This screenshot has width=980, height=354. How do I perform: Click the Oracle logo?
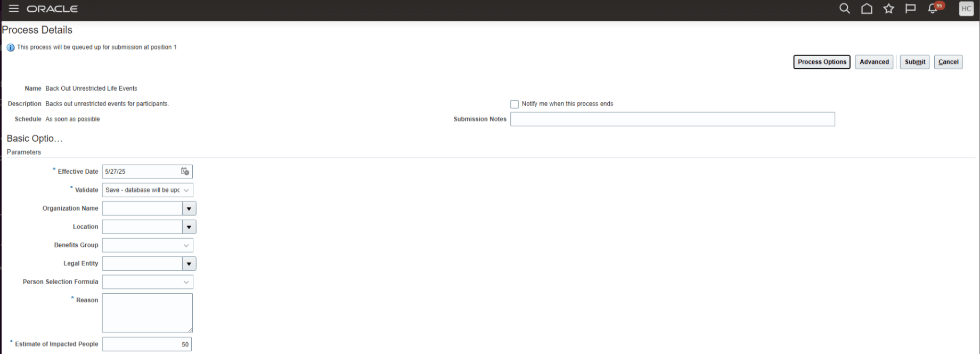tap(52, 9)
